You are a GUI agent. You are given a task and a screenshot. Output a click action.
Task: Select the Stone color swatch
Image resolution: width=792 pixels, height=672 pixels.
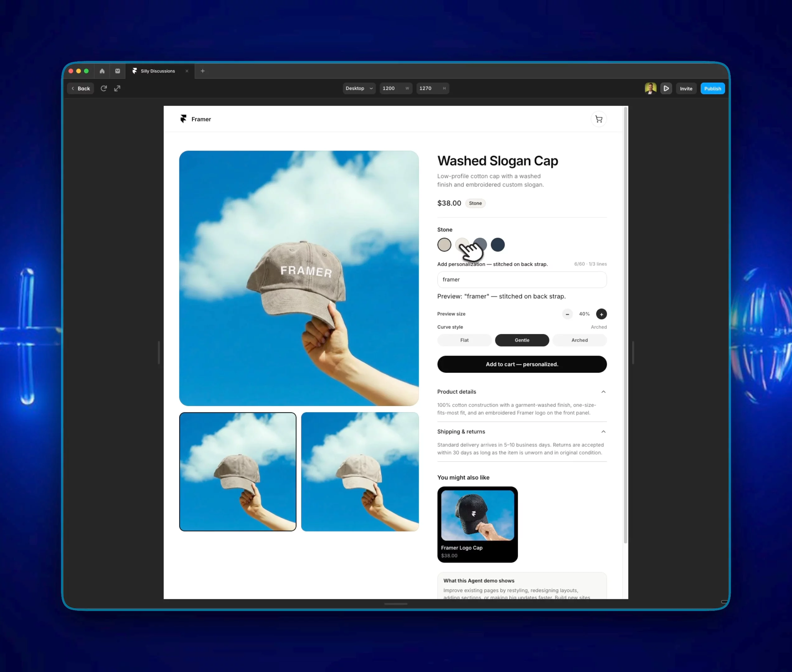point(444,245)
